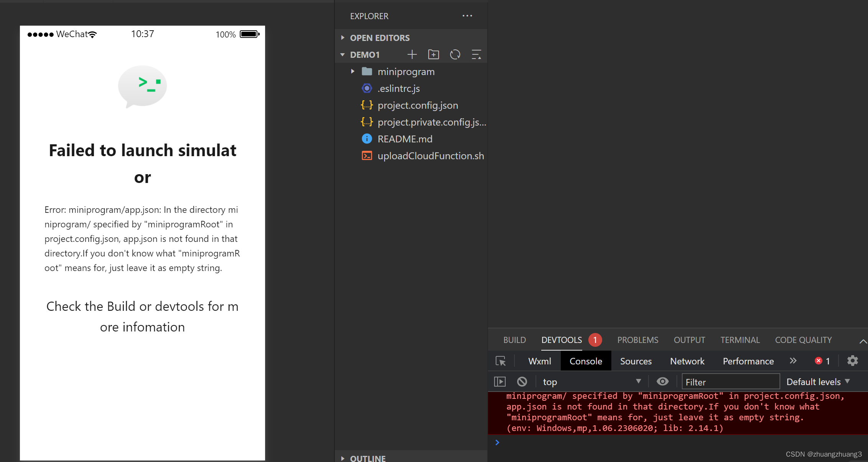Click the README.md info icon
The image size is (868, 462).
[367, 139]
